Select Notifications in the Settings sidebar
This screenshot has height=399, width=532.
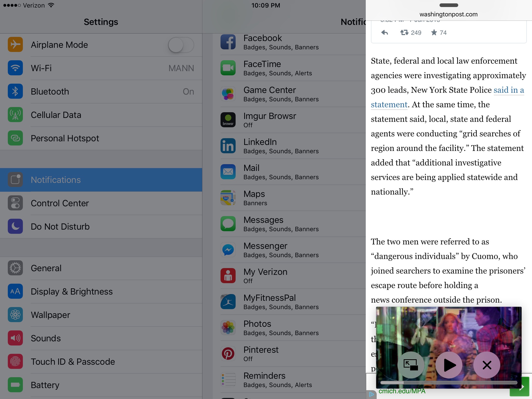101,180
